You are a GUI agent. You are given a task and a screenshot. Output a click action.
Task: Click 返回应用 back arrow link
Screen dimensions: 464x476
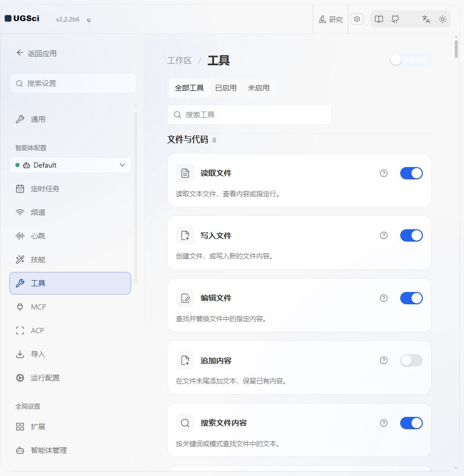point(37,53)
